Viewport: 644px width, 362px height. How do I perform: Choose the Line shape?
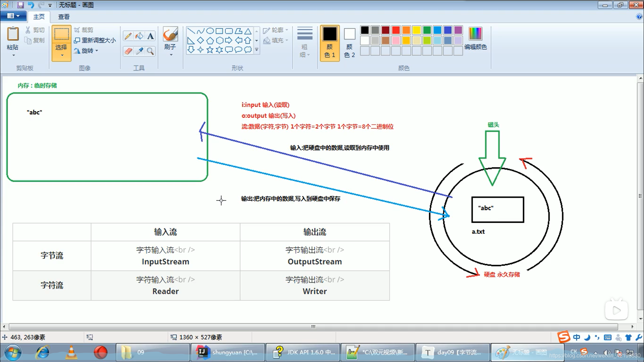(191, 31)
